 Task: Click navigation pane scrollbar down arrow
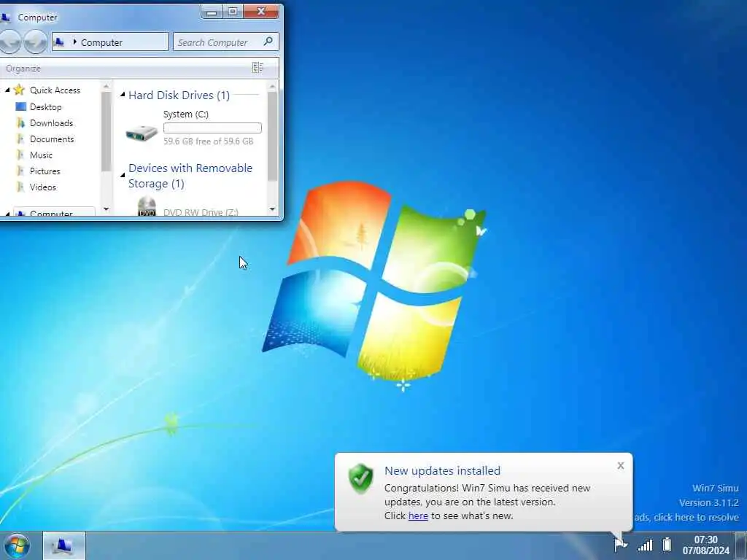[106, 209]
